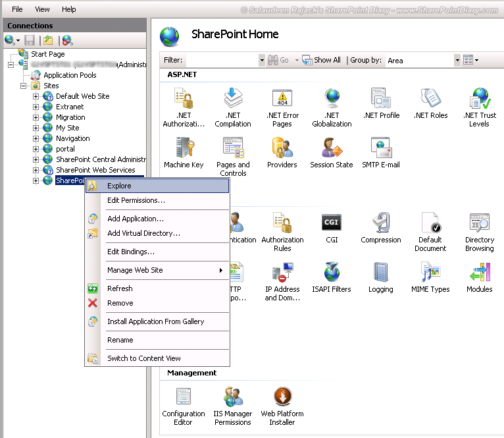Open Logging feature

pos(381,277)
